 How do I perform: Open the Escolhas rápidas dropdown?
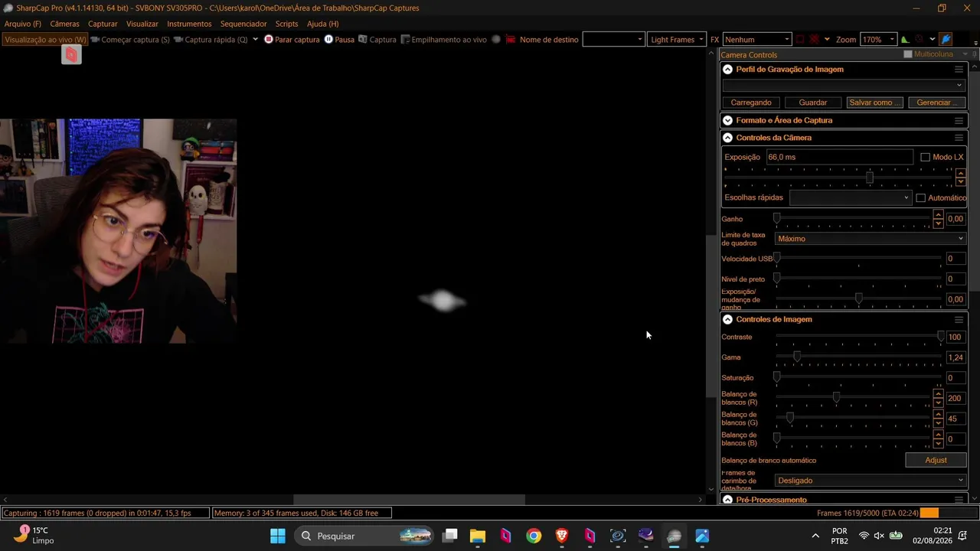click(x=850, y=197)
